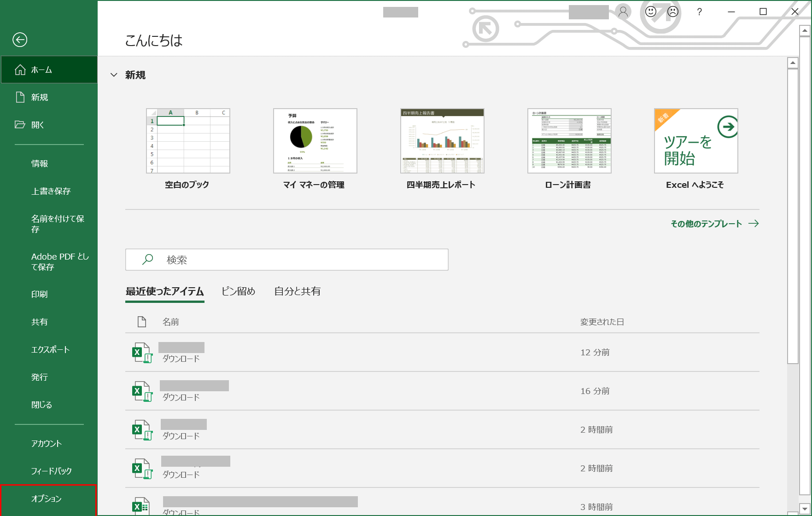This screenshot has height=516, width=812.
Task: Open the 四半期売上レポート template
Action: click(442, 149)
